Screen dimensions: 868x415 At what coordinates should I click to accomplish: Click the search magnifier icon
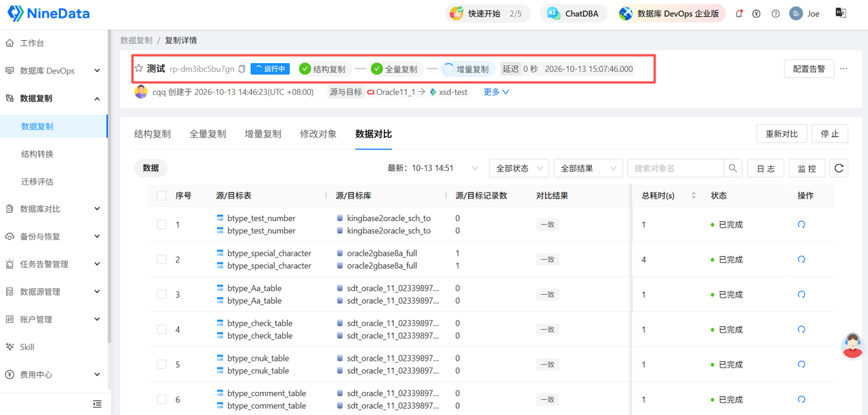pos(733,168)
